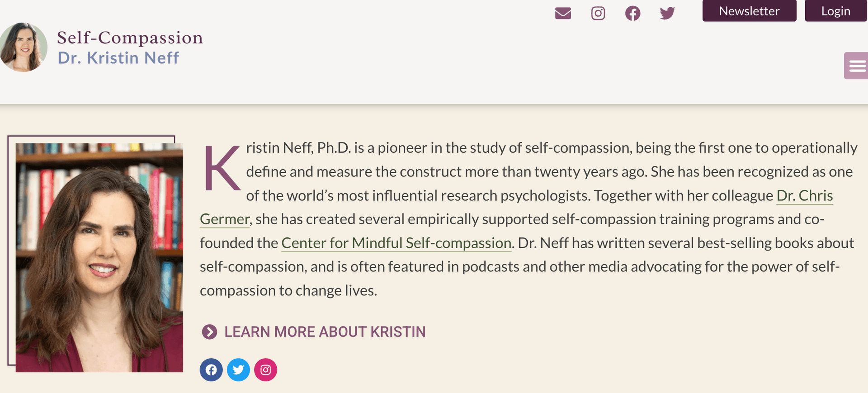Viewport: 868px width, 393px height.
Task: Click the arrow icon beside Learn More
Action: coord(209,332)
